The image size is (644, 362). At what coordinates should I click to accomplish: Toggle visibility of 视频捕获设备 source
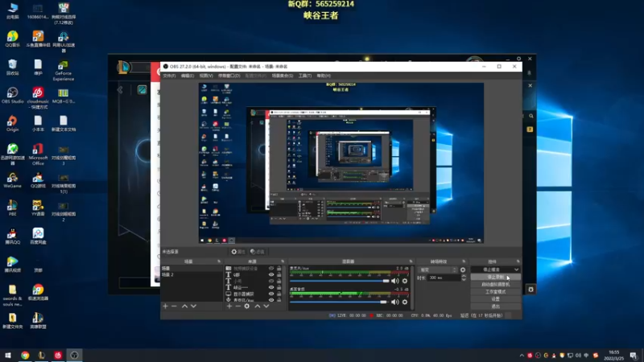(271, 269)
